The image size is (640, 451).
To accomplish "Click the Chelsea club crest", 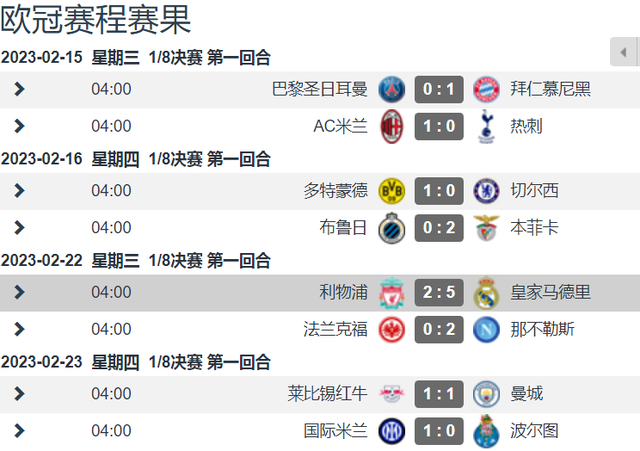I will pos(486,191).
